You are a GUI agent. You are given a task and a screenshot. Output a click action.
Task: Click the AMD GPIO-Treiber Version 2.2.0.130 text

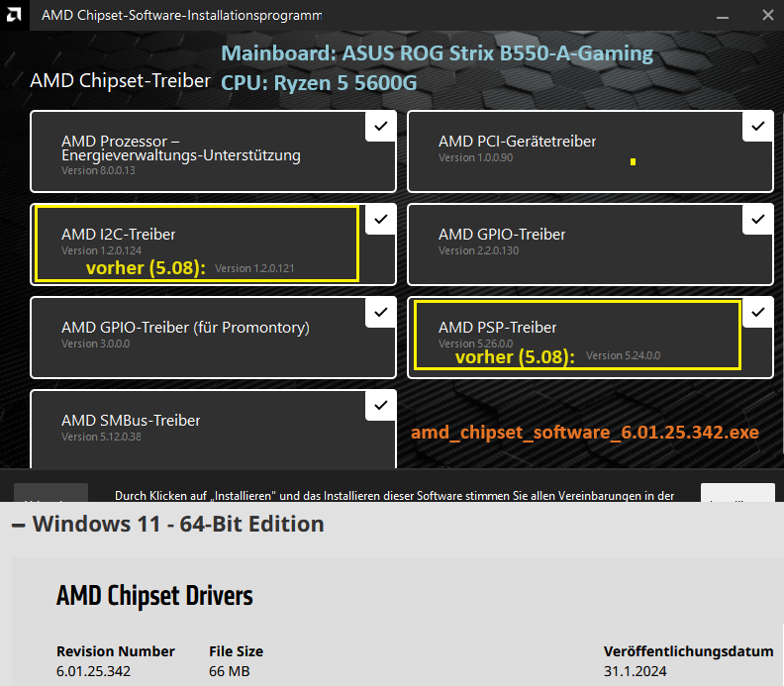(x=478, y=250)
